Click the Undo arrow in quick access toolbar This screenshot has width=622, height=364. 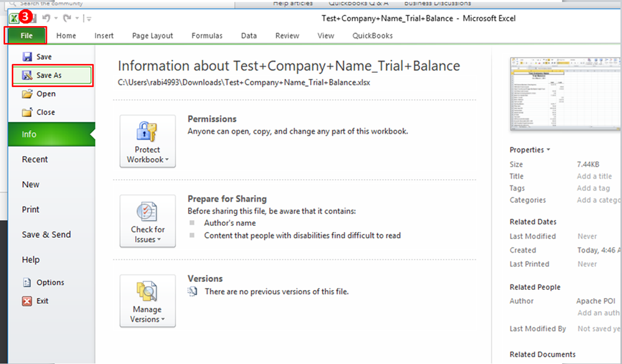coord(46,18)
